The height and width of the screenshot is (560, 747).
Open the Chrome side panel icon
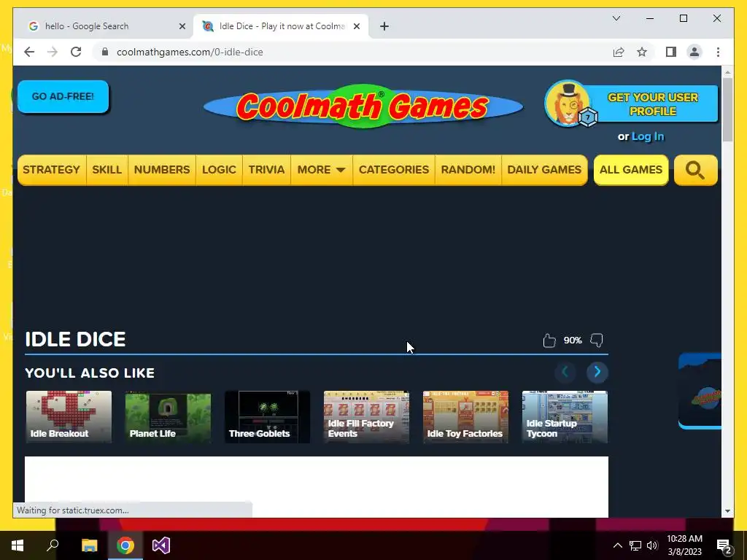pos(671,52)
